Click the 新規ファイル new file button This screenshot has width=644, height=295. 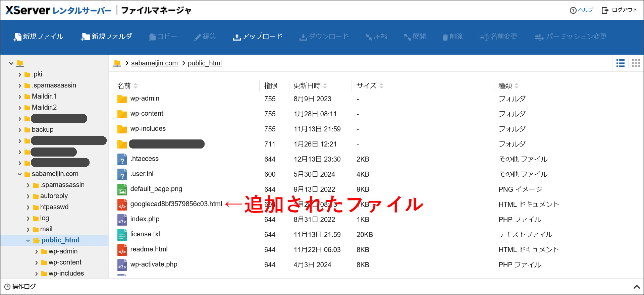point(38,37)
